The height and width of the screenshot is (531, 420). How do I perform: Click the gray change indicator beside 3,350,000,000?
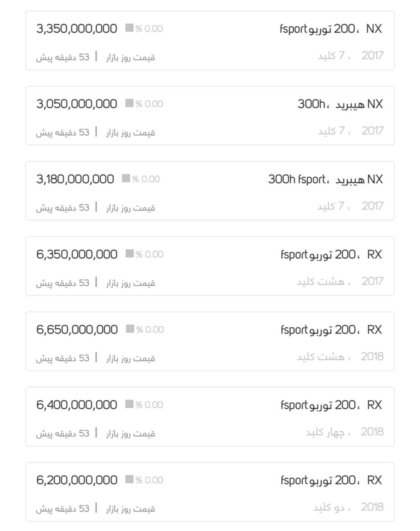pos(129,28)
